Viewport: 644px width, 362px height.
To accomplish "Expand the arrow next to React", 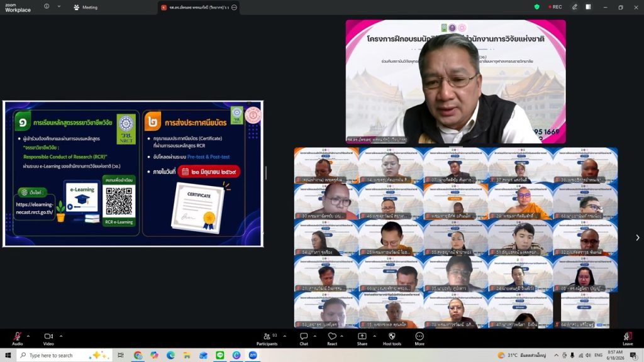I will point(341,336).
